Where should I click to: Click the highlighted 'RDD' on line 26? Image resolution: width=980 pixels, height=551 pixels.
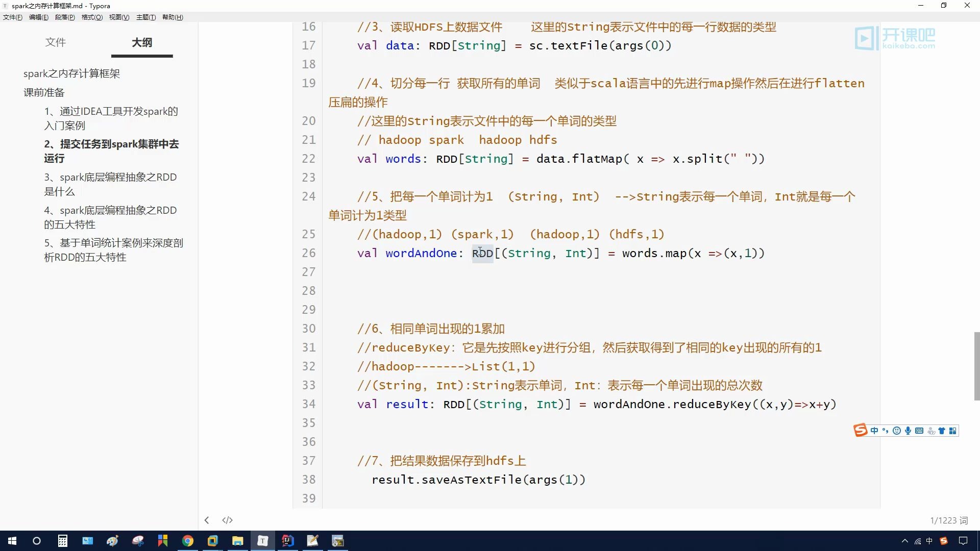coord(482,253)
